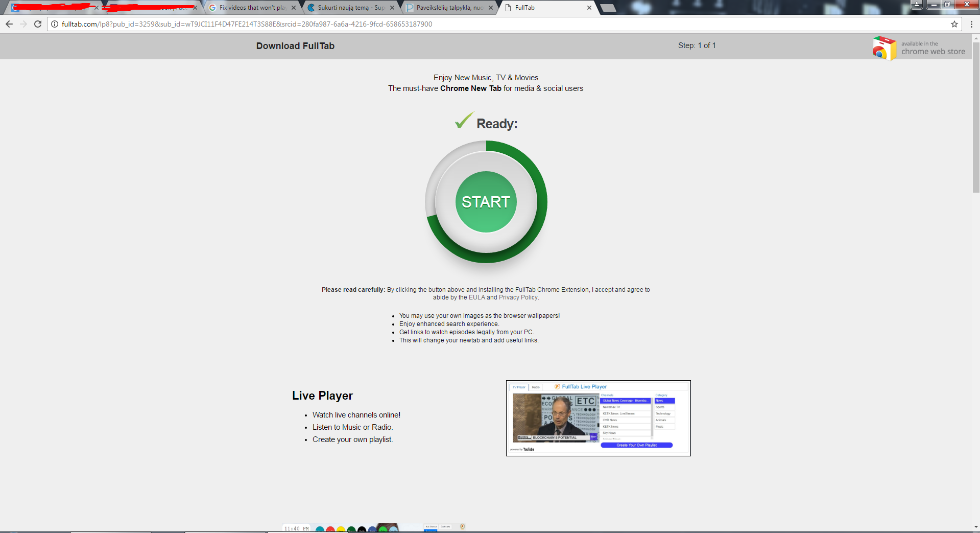Open the Chrome three-dot menu

pos(971,24)
